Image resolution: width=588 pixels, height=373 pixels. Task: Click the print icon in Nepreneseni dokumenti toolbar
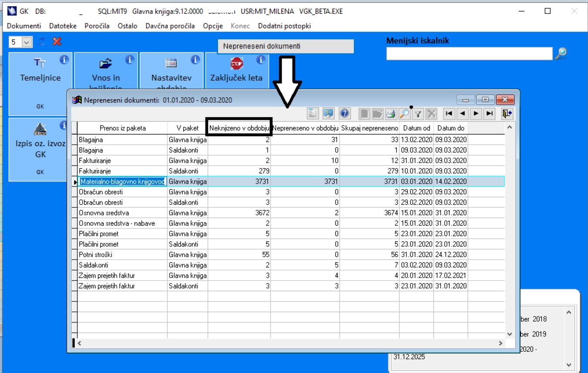coord(390,114)
